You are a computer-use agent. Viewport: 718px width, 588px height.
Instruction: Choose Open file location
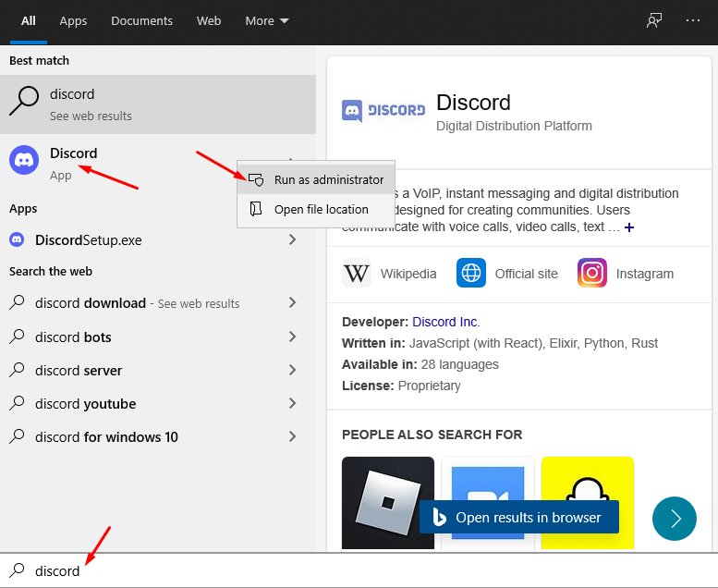tap(316, 210)
